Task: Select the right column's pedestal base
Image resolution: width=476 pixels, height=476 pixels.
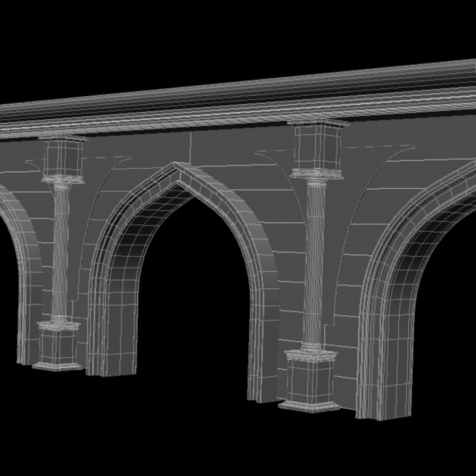Action: [x=310, y=382]
